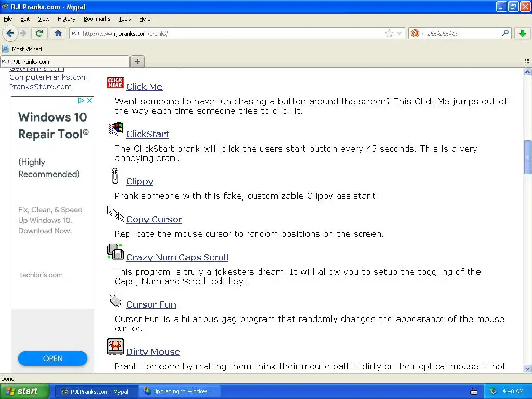
Task: Open the Clippy prank link
Action: pos(140,181)
